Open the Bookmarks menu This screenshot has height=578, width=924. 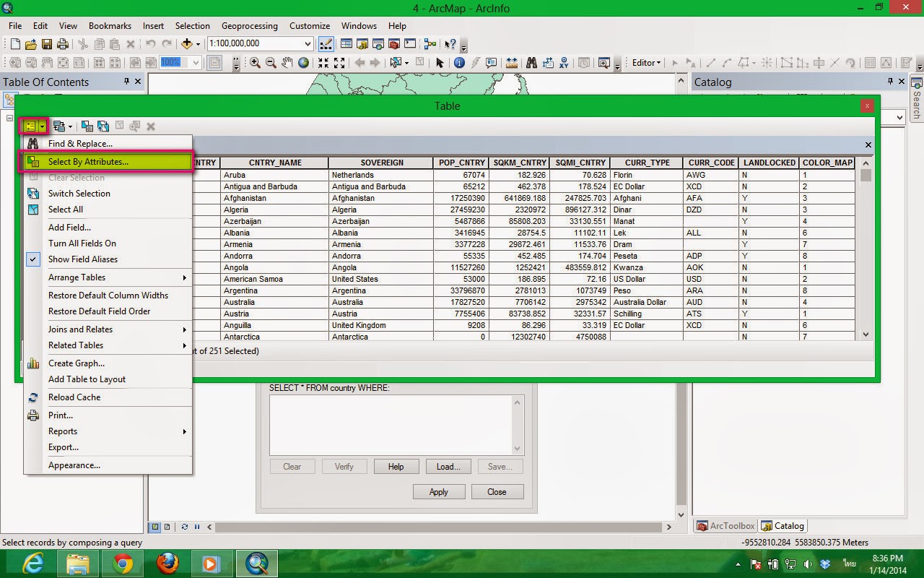coord(110,26)
